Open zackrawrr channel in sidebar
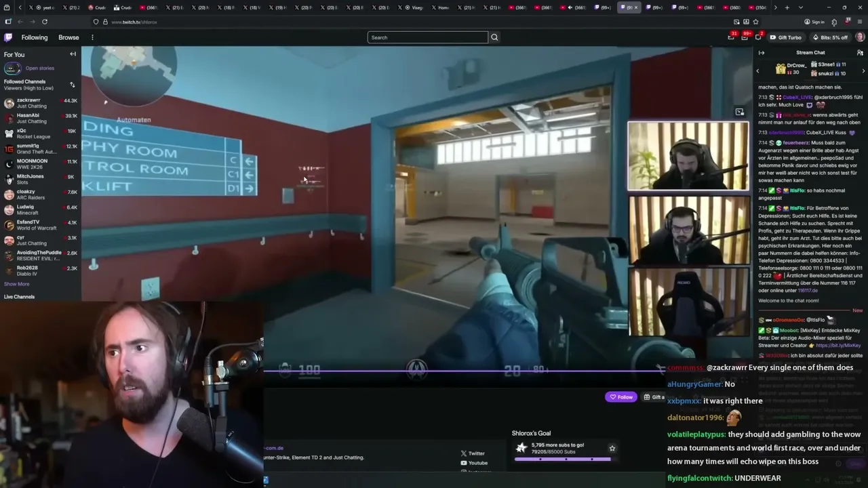 (40, 103)
